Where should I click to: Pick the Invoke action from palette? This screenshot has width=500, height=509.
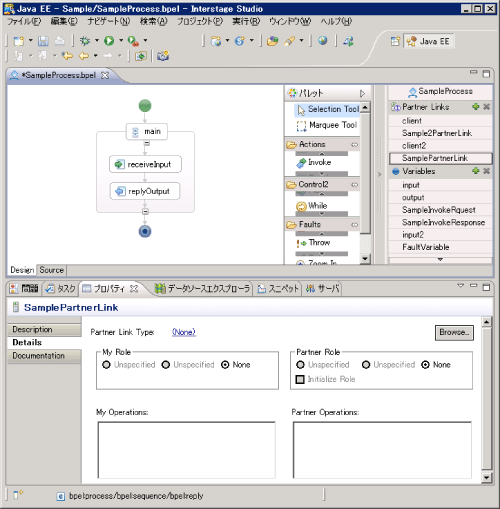coord(314,163)
